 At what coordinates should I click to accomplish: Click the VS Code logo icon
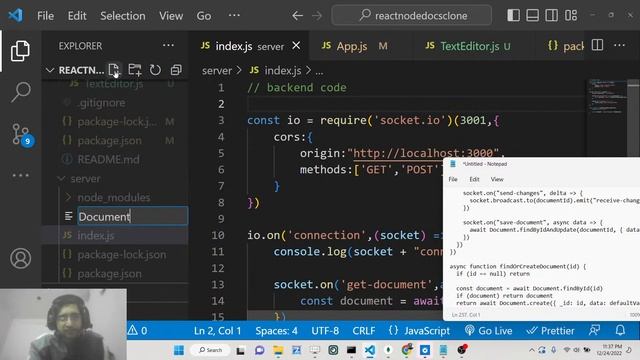click(x=16, y=16)
